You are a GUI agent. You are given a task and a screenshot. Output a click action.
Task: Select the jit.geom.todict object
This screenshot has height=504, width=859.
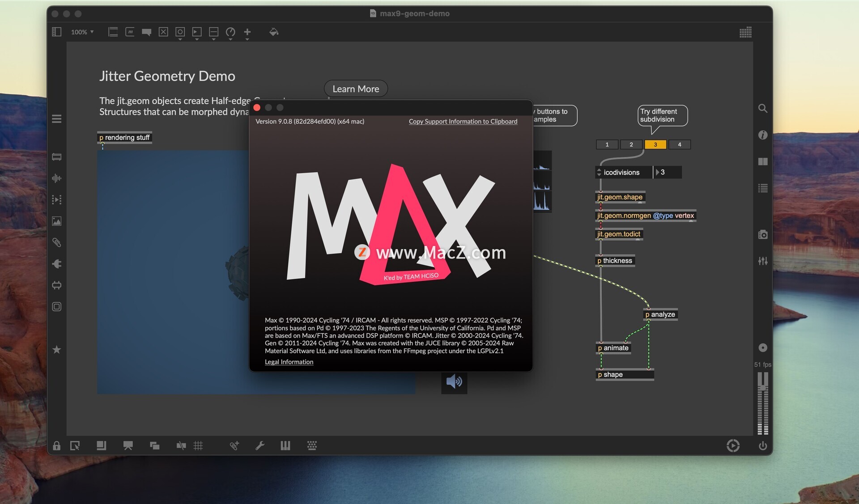pos(619,234)
